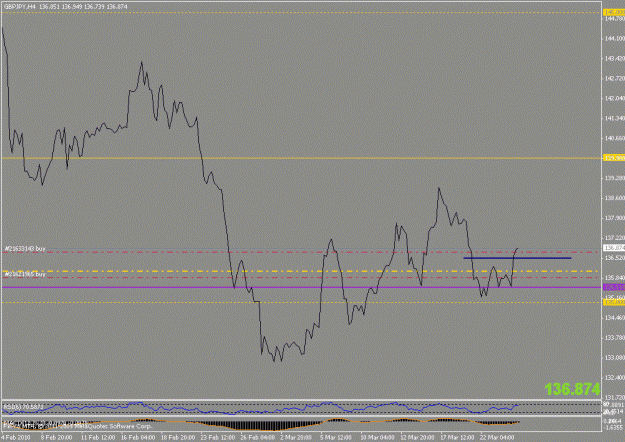Click the 139.200 price axis value
Screen dimensions: 625x442
tap(615, 178)
